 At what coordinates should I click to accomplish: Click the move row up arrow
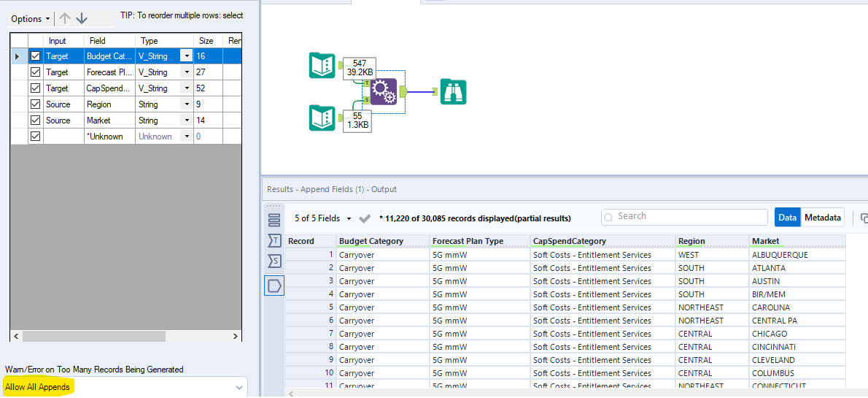tap(65, 18)
